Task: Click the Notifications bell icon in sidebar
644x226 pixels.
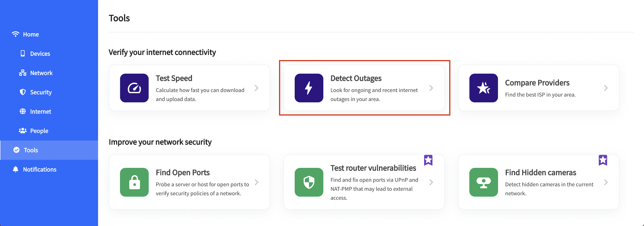Action: coord(15,169)
